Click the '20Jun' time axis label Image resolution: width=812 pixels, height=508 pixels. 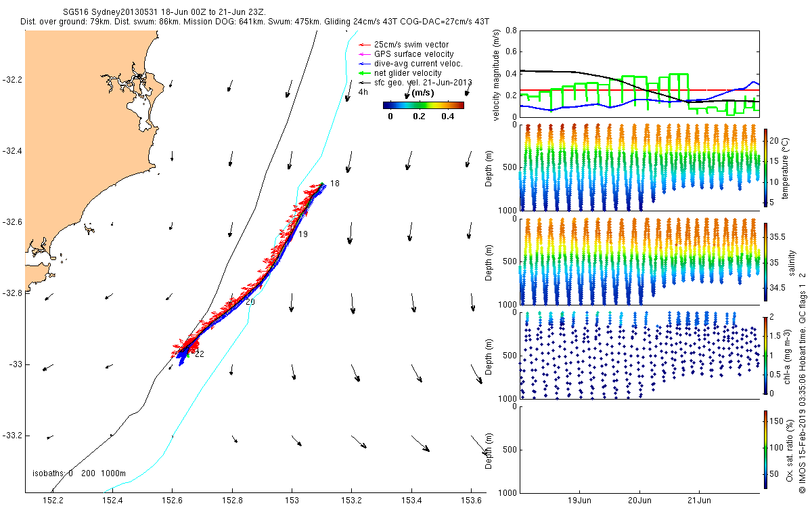(x=640, y=501)
